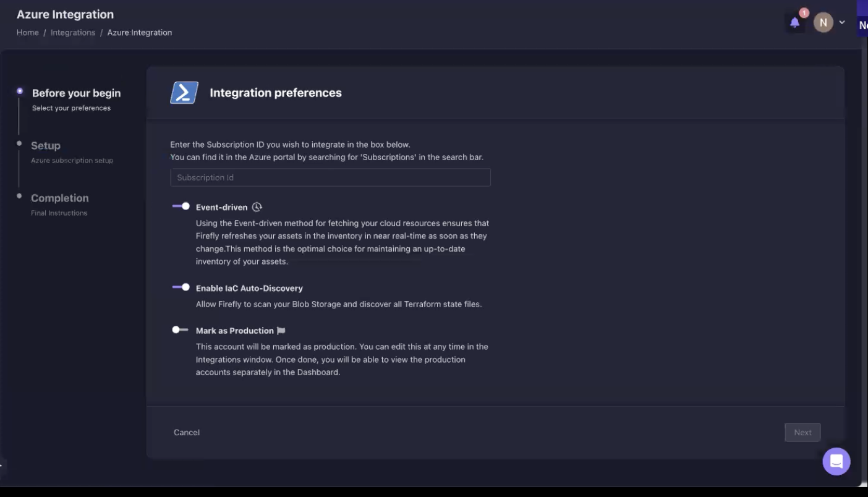Viewport: 868px width, 497px height.
Task: Click the Azure PowerShell logo icon
Action: (x=184, y=93)
